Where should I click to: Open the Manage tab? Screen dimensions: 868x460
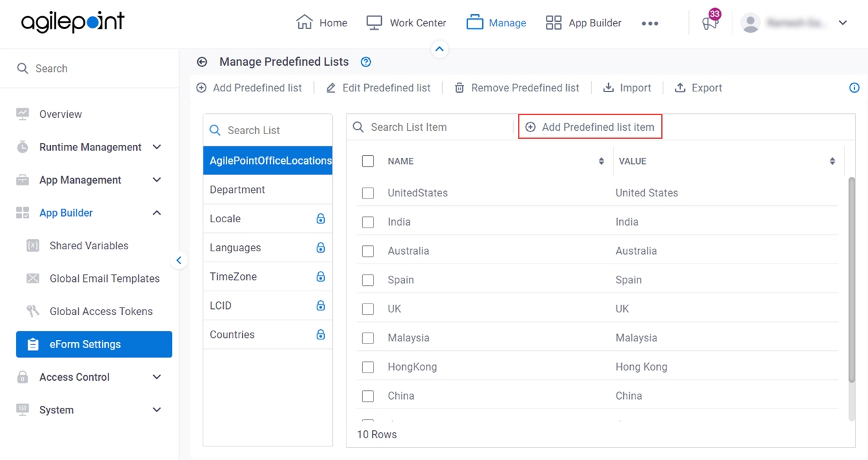pos(496,23)
